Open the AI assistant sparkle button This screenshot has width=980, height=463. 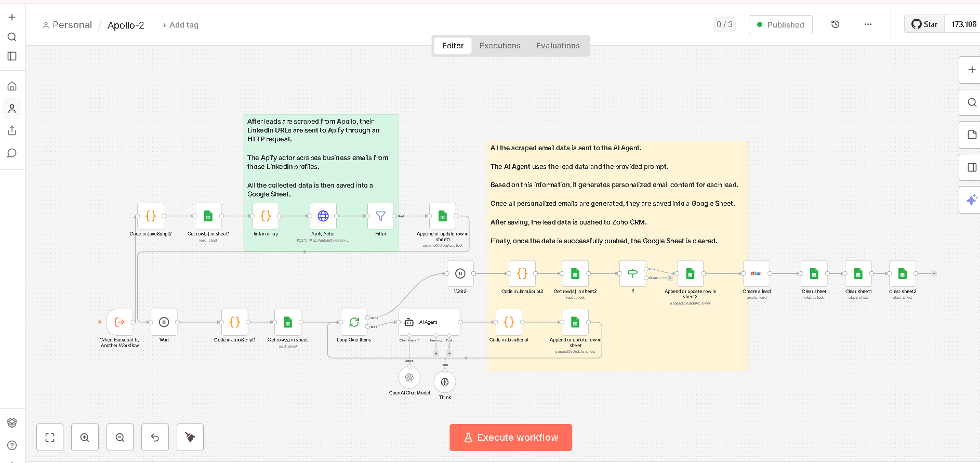pyautogui.click(x=971, y=200)
